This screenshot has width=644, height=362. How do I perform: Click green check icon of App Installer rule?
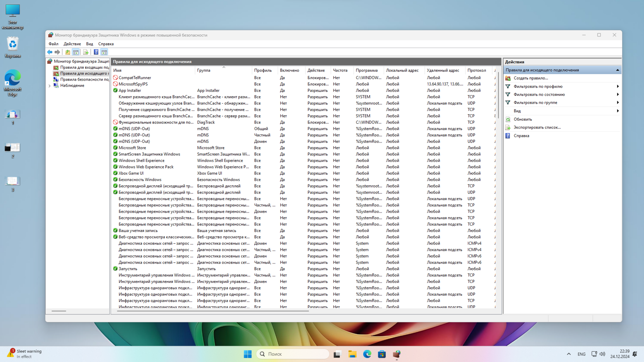click(115, 90)
